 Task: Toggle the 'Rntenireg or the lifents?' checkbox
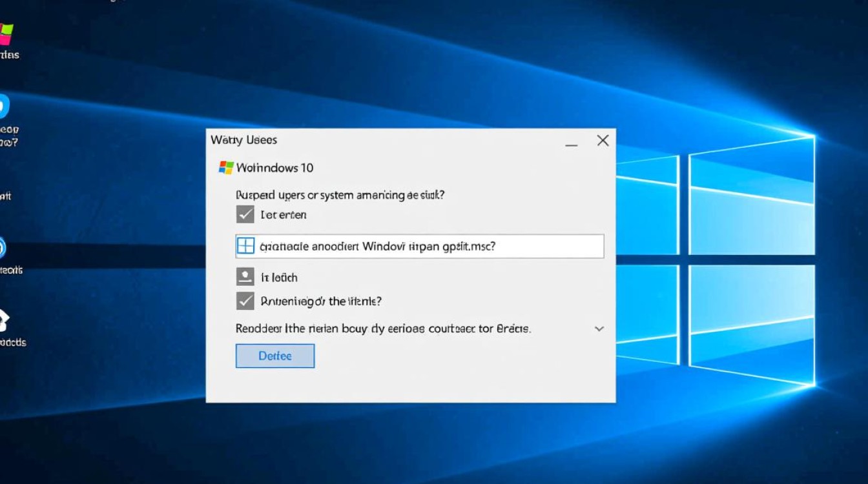coord(245,301)
